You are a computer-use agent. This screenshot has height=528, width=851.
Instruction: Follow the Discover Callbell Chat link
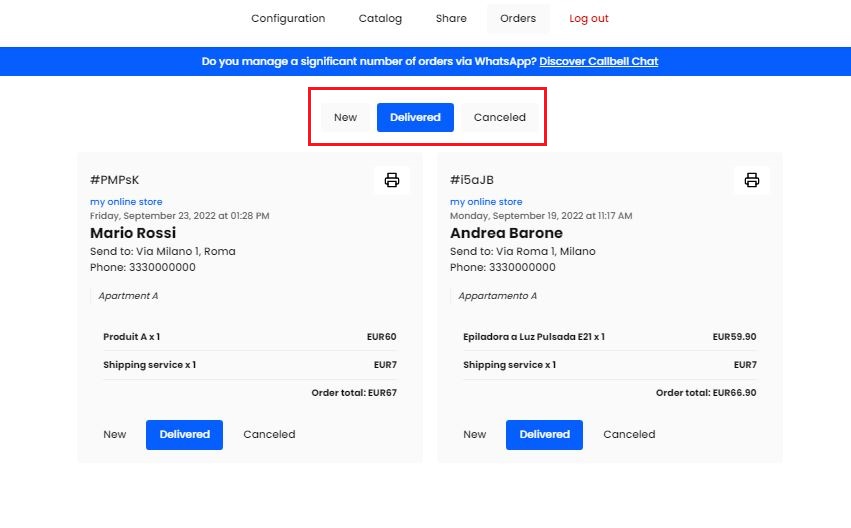tap(598, 61)
